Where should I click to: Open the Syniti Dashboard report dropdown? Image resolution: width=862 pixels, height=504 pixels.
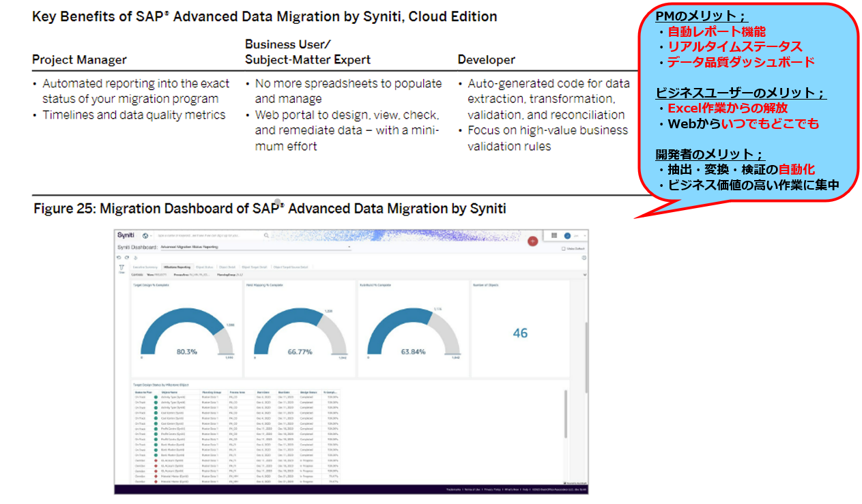(255, 247)
